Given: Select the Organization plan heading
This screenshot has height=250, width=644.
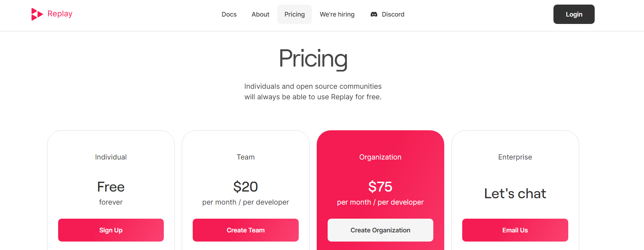Looking at the screenshot, I should pyautogui.click(x=380, y=157).
